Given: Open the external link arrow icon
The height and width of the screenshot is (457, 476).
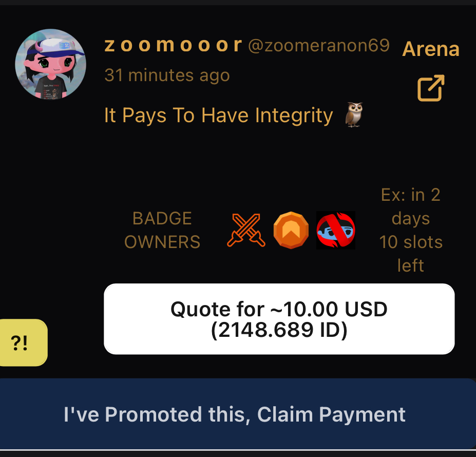Looking at the screenshot, I should point(431,88).
